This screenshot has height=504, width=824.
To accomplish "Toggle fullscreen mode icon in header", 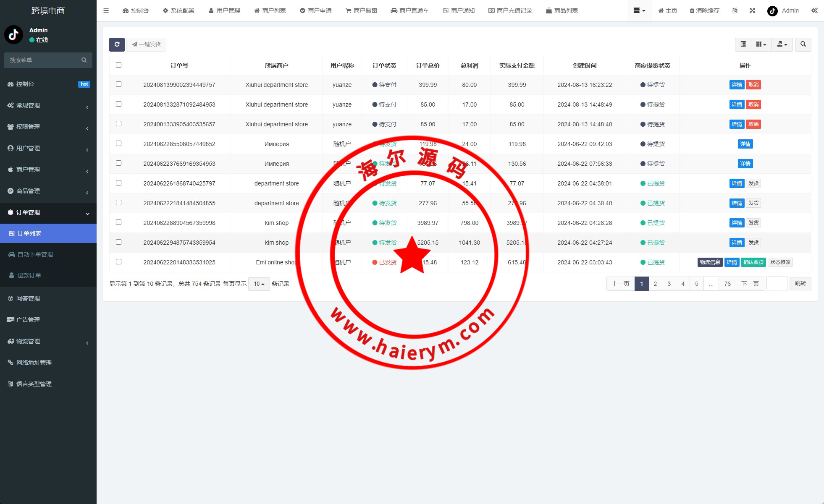I will tap(752, 10).
